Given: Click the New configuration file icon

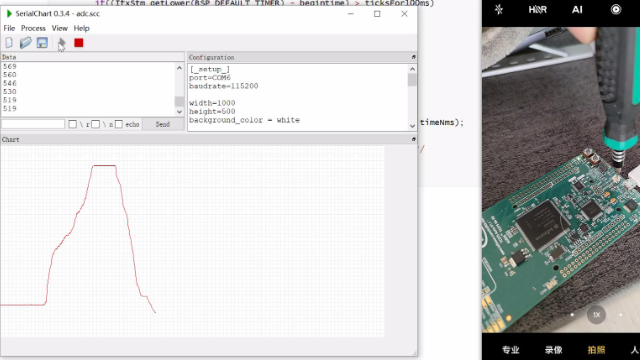Looking at the screenshot, I should (9, 43).
